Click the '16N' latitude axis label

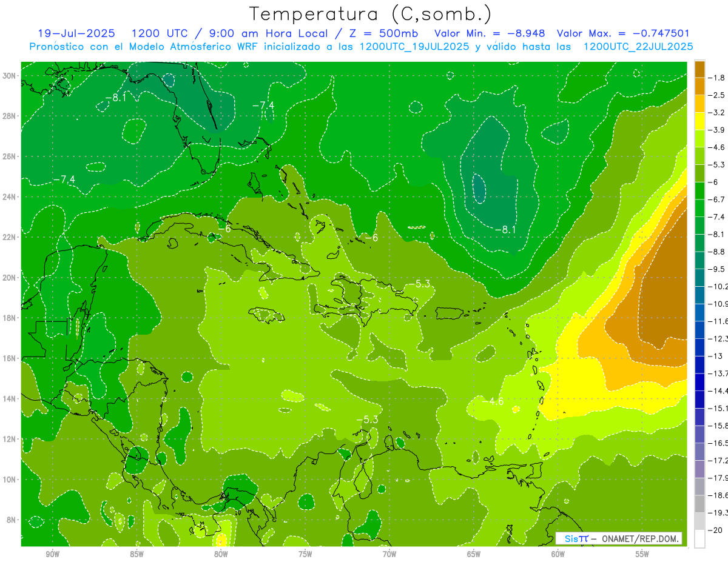9,358
